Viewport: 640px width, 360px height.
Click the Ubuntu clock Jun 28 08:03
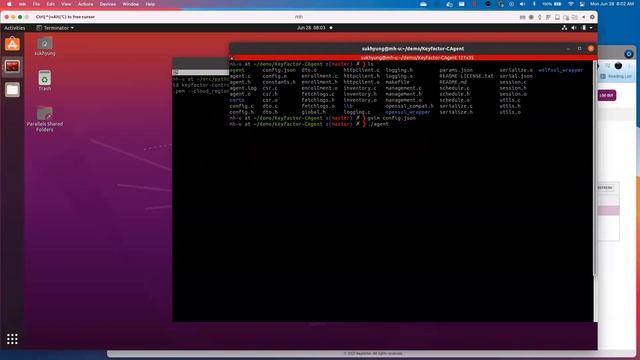311,28
